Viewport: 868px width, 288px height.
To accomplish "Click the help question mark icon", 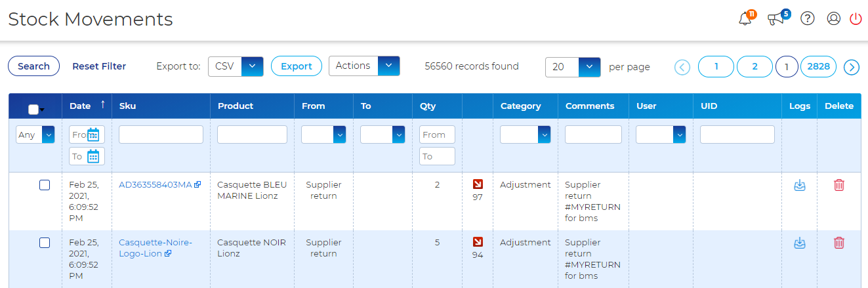I will pos(808,18).
